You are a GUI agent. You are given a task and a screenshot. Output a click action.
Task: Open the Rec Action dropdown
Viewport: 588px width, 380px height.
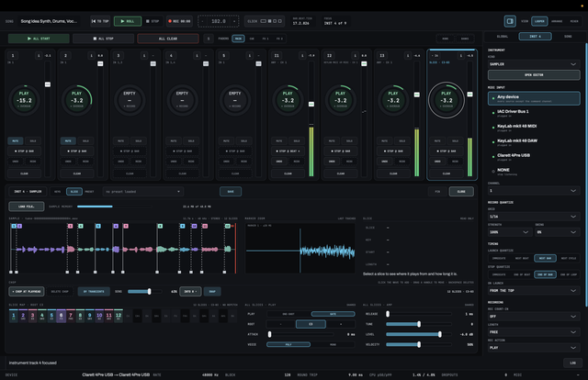pos(534,348)
